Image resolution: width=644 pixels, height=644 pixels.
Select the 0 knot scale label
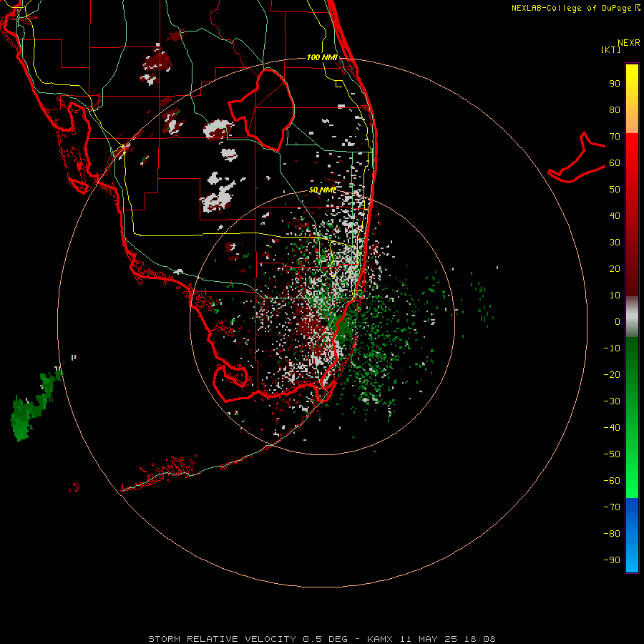click(618, 321)
